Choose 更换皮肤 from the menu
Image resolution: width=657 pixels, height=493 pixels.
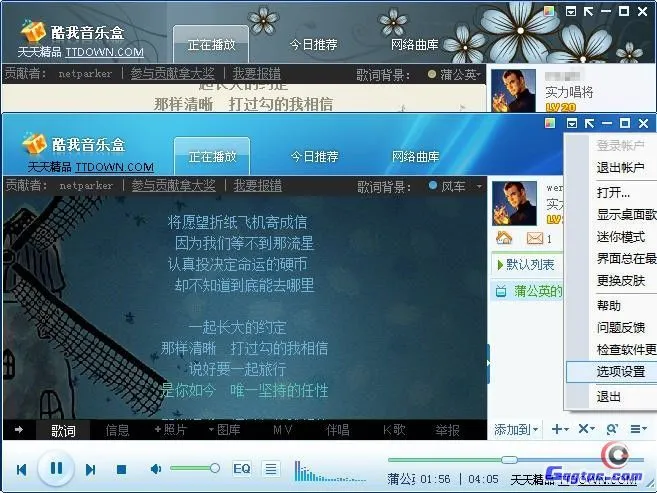621,280
